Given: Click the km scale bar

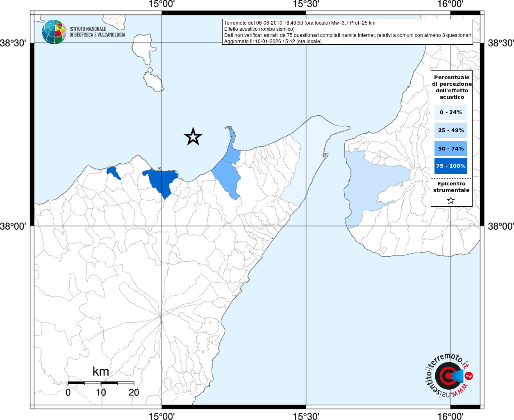Looking at the screenshot, I should coord(101,383).
